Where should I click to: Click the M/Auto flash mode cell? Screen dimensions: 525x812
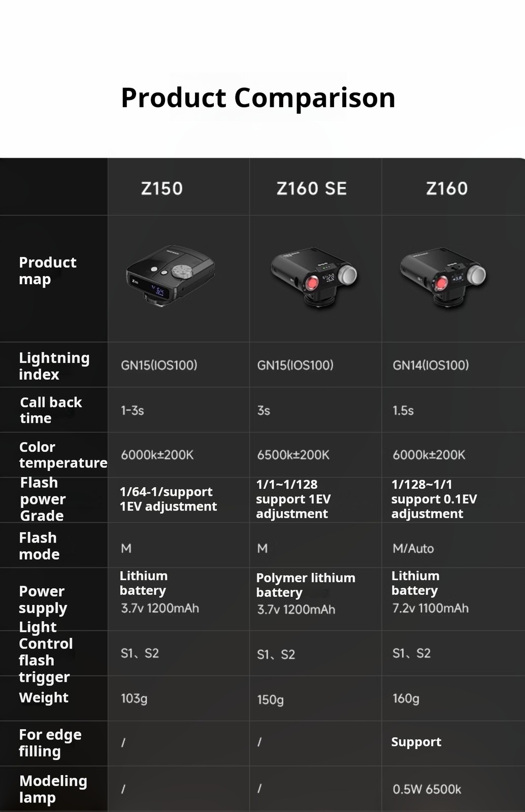413,548
